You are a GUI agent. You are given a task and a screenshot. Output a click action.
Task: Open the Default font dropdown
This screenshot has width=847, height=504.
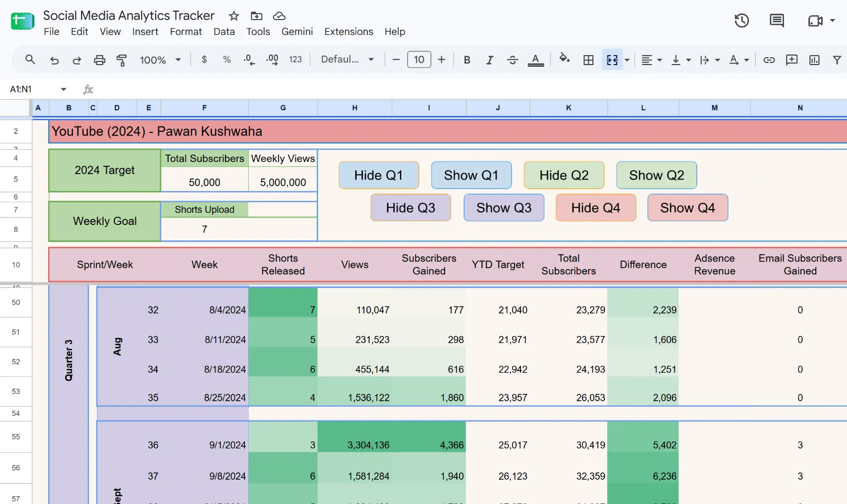coord(348,59)
